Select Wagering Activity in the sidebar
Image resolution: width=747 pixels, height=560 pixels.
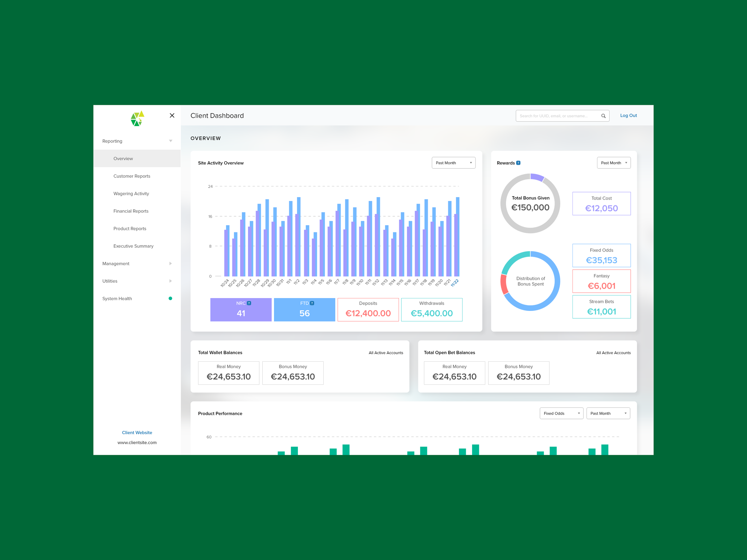(x=131, y=194)
